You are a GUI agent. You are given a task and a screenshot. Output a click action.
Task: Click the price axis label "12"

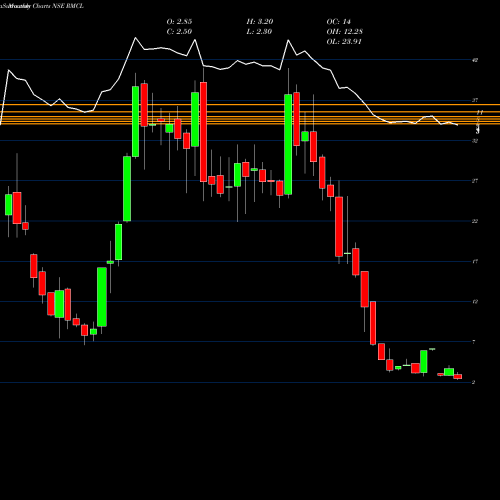coord(475,302)
